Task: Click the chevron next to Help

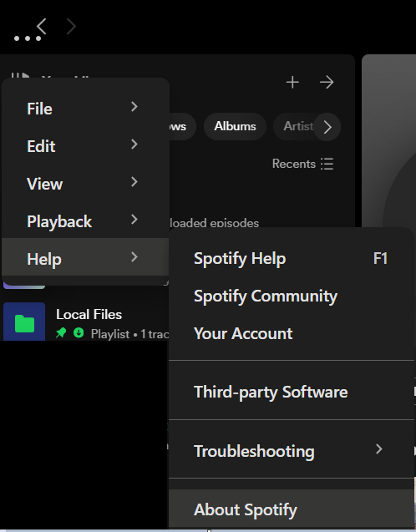Action: coord(134,257)
